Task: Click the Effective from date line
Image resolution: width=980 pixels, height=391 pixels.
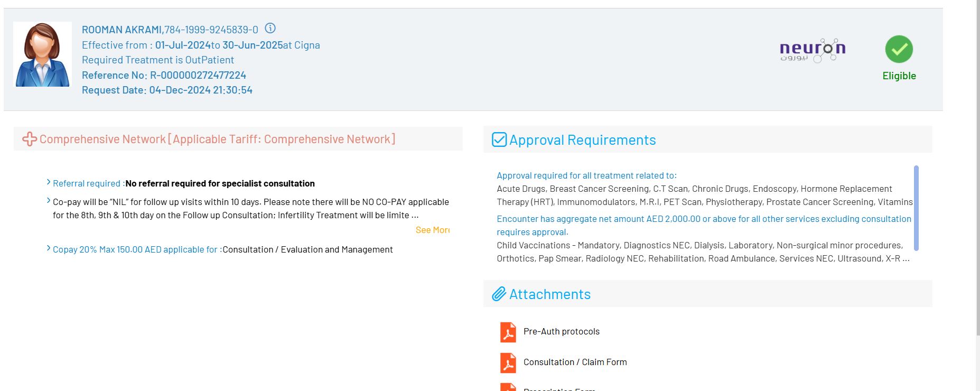Action: [x=201, y=45]
